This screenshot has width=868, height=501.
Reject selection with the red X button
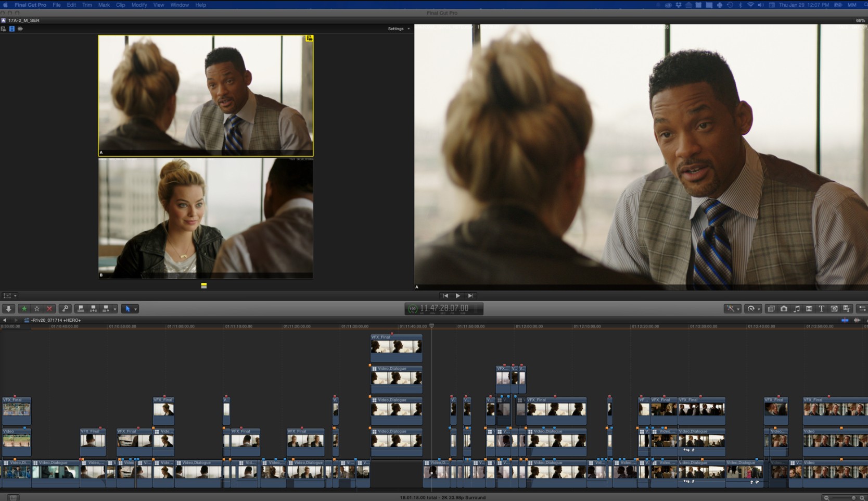[x=49, y=309]
